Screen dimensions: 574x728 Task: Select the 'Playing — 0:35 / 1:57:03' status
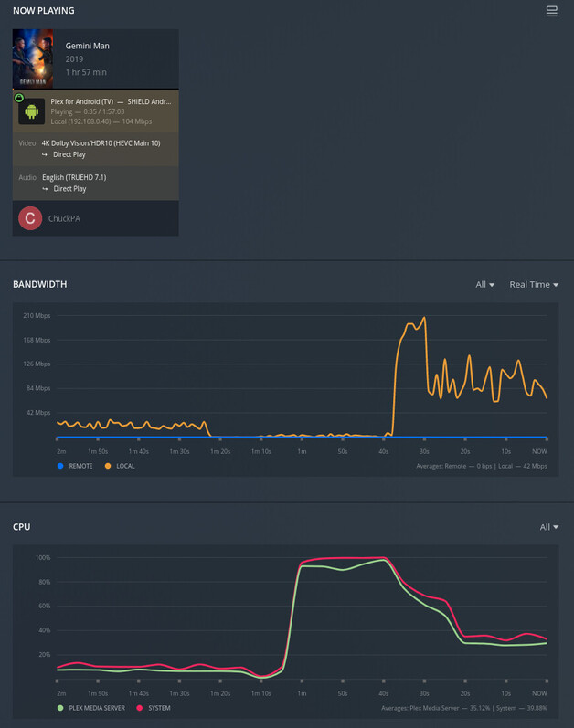88,111
